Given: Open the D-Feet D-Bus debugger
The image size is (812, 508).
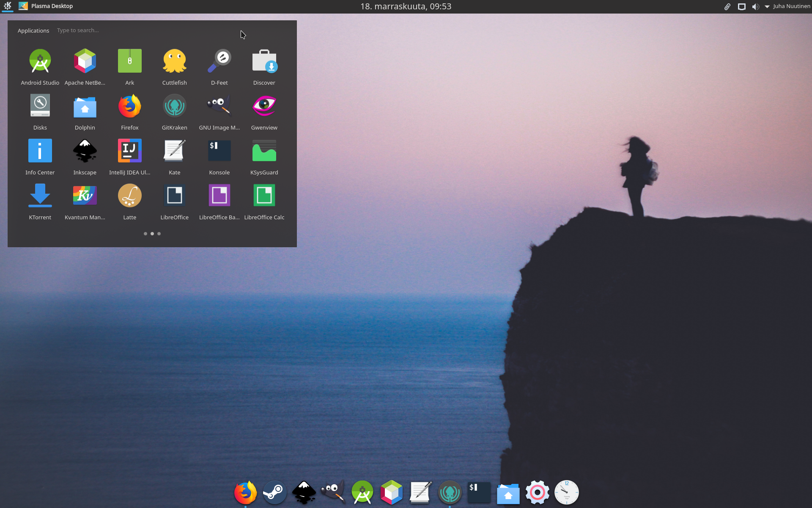Looking at the screenshot, I should point(219,67).
